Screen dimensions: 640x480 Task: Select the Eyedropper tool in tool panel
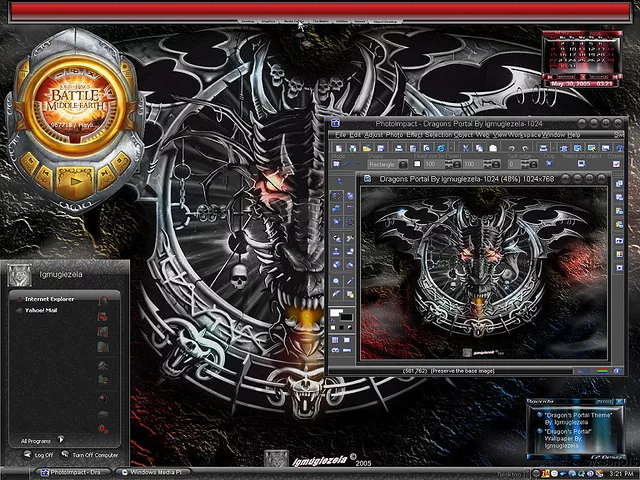pyautogui.click(x=350, y=281)
